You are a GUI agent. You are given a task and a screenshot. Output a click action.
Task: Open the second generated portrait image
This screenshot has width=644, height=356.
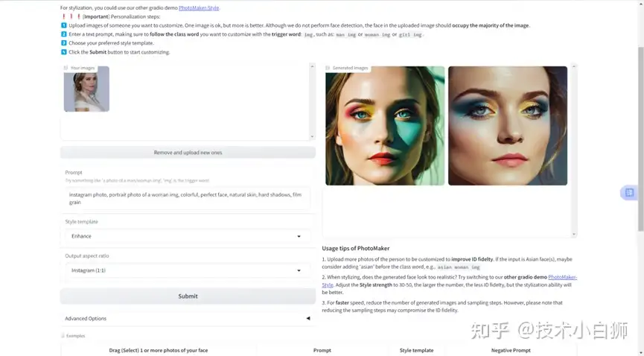coord(508,126)
